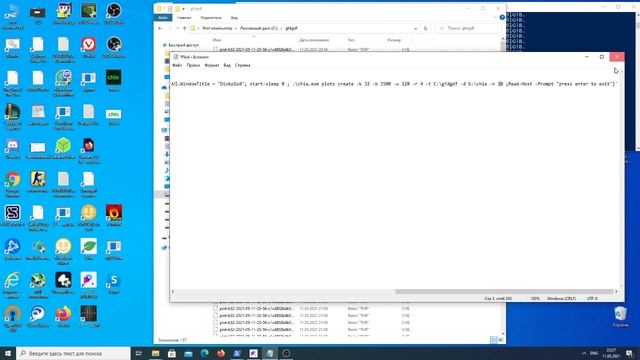Go up one folder level in Explorer
640x360 pixels.
[x=184, y=28]
